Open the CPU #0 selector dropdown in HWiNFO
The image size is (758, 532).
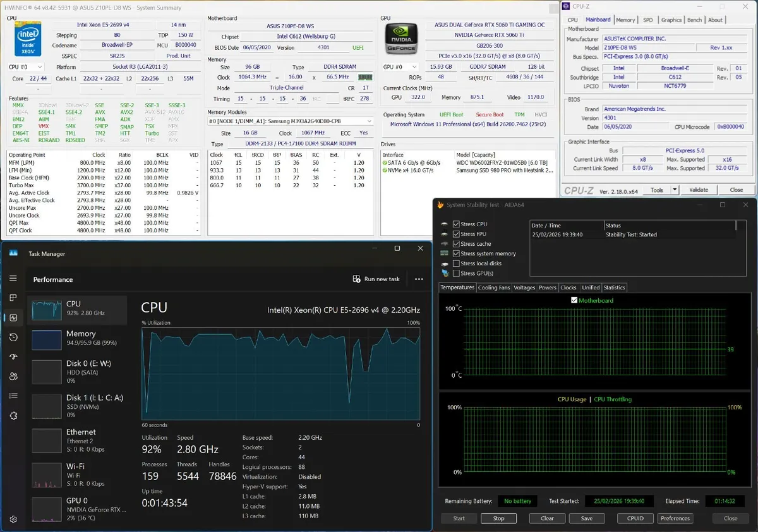point(26,67)
